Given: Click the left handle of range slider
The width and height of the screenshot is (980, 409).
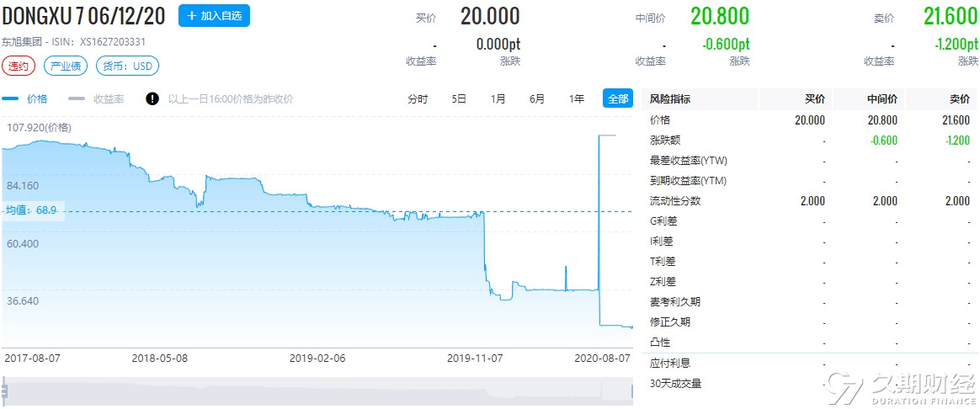Looking at the screenshot, I should point(3,390).
